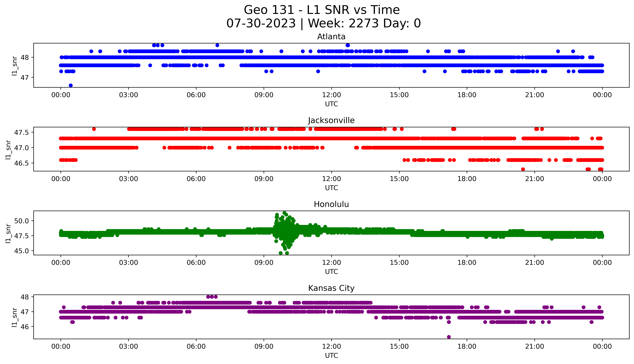The width and height of the screenshot is (634, 364).
Task: Select the 'Atlanta' subplot title
Action: pyautogui.click(x=331, y=37)
